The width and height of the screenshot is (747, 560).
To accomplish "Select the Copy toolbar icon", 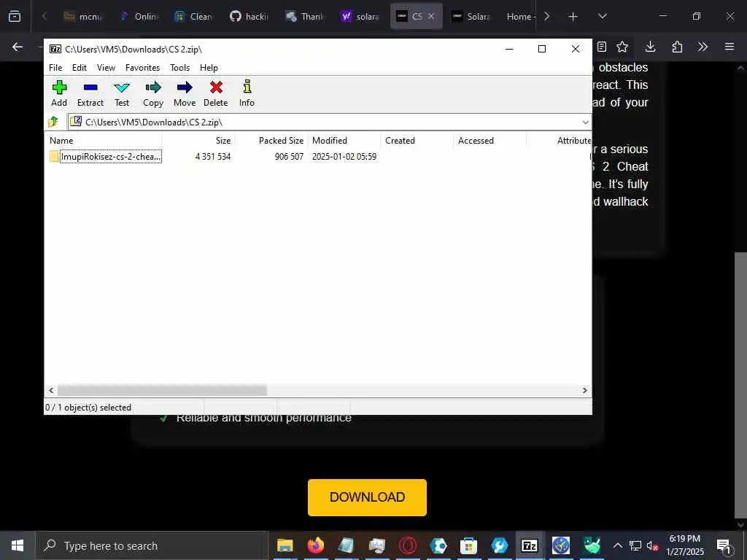I will click(153, 93).
